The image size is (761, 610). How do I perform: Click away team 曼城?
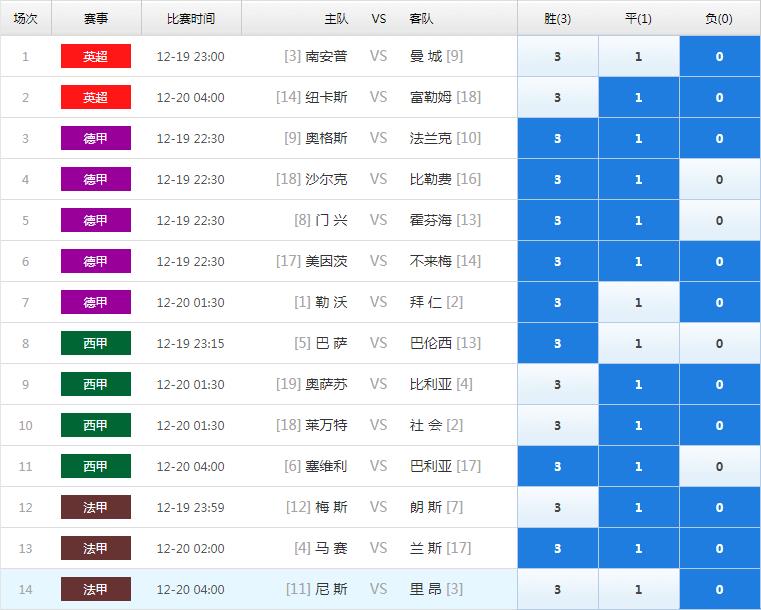click(426, 56)
